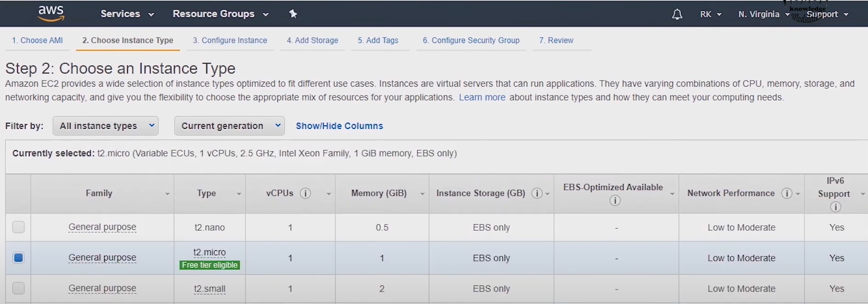The image size is (868, 304).
Task: Sort by the Type column arrow
Action: click(239, 194)
